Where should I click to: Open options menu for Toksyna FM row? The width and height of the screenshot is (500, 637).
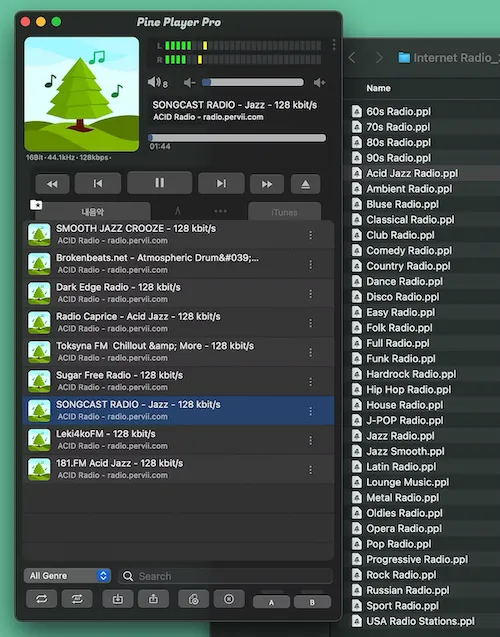coord(311,353)
